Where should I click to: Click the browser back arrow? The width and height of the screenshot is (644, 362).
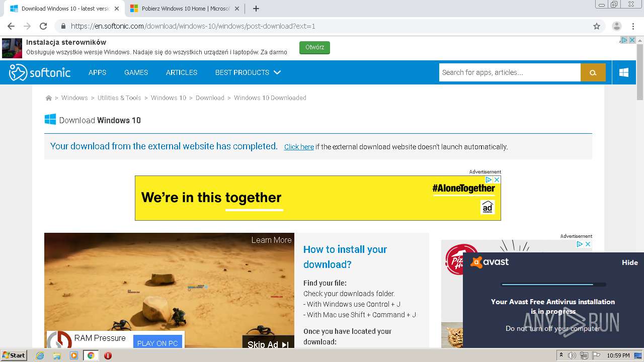[x=11, y=26]
